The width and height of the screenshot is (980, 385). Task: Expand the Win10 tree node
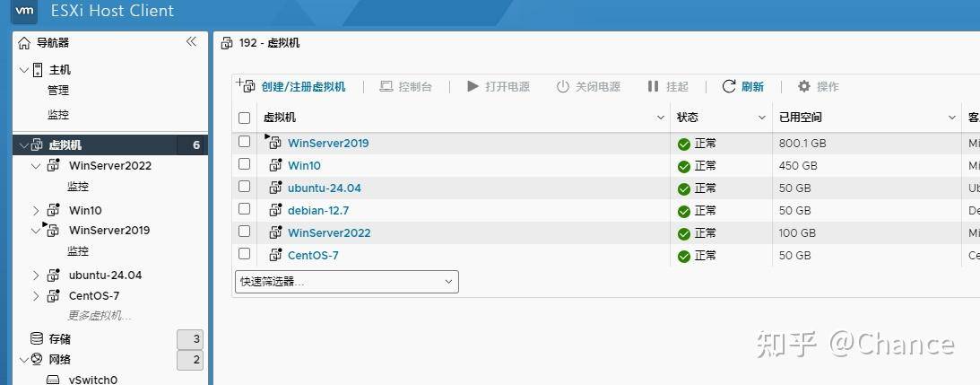(x=36, y=211)
